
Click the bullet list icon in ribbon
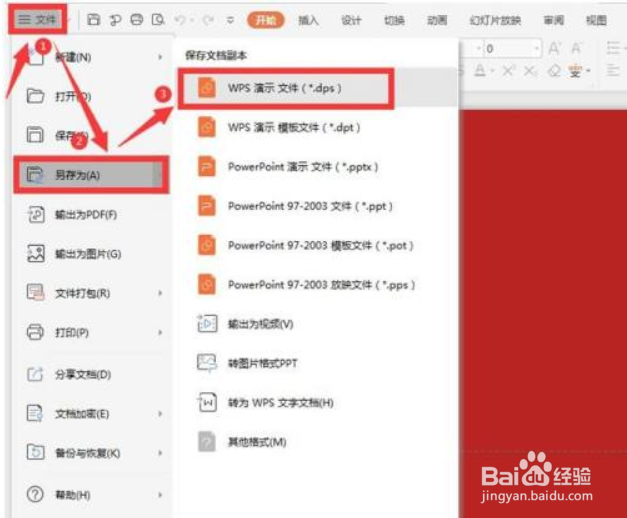coord(613,48)
